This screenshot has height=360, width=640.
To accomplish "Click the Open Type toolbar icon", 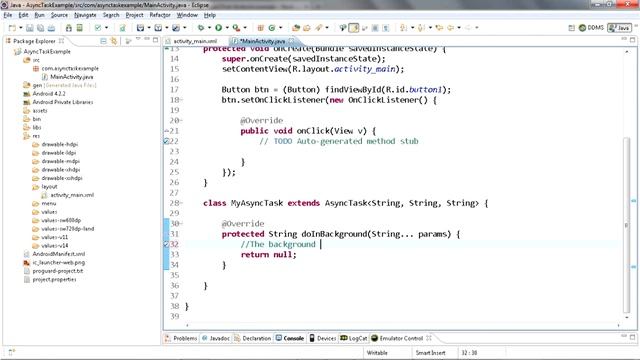I will [296, 28].
